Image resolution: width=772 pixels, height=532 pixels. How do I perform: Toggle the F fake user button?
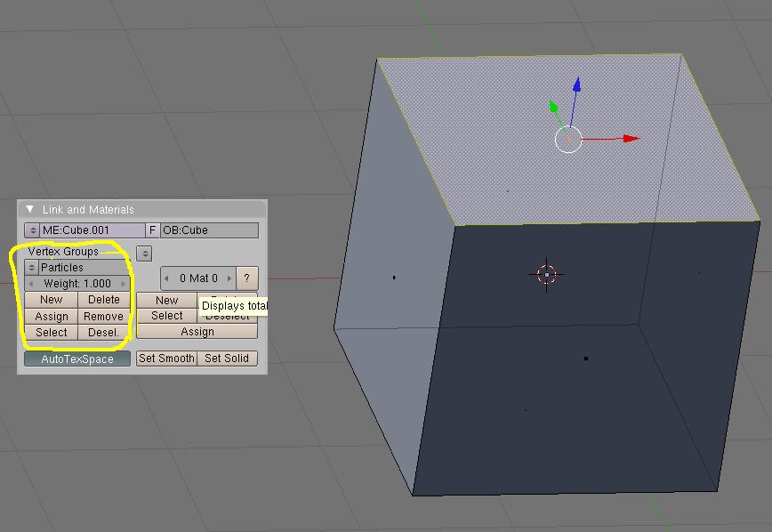(x=153, y=230)
